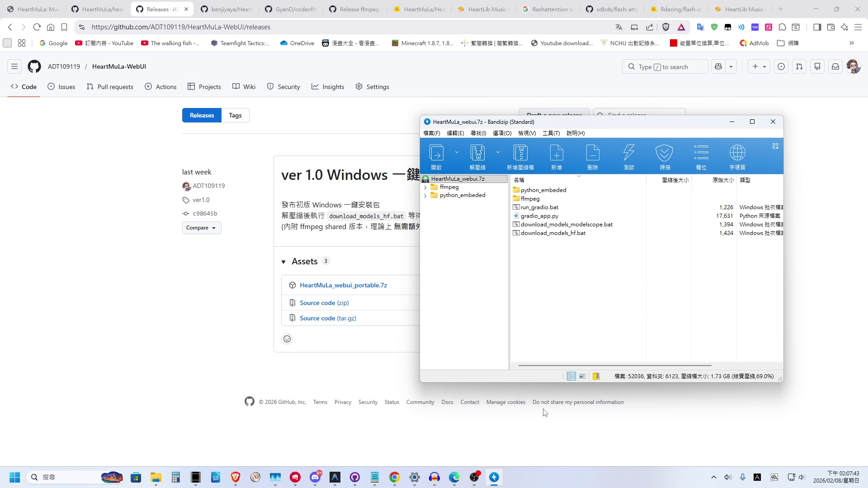Reload the browser page
The height and width of the screenshot is (488, 868).
point(37,27)
